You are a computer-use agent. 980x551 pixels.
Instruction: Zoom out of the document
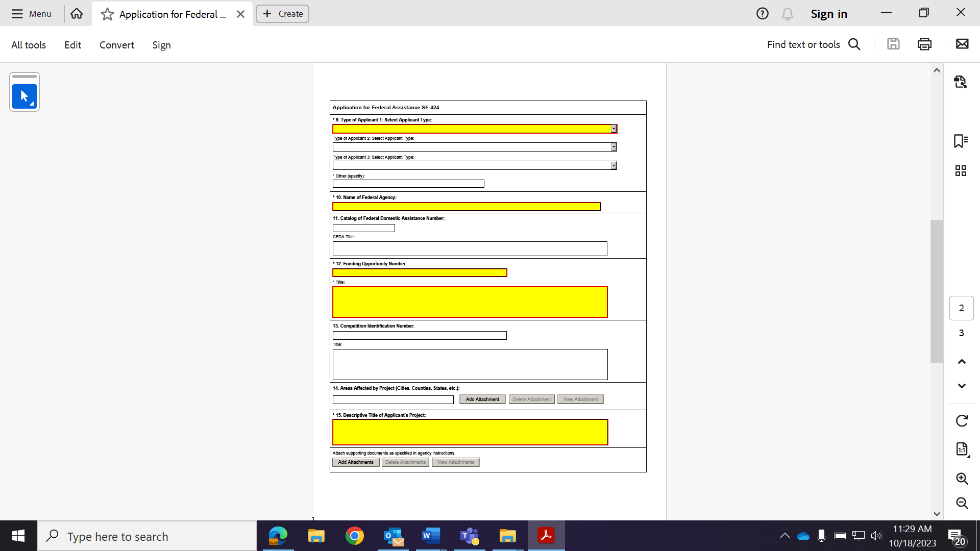[962, 503]
